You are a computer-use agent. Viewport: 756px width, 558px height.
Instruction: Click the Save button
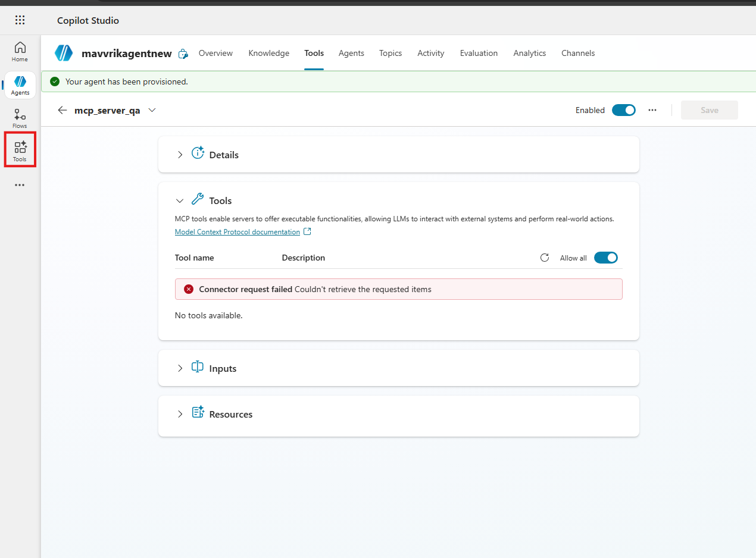(x=709, y=110)
